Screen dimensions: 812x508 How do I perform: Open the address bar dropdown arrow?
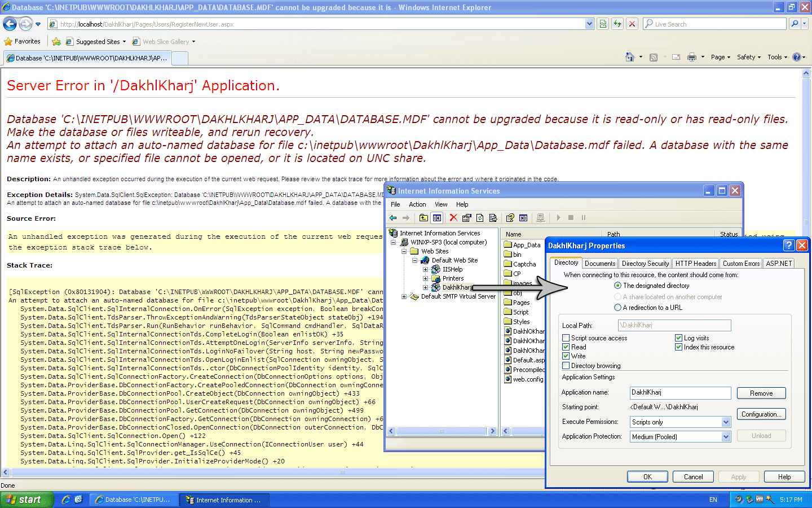(x=589, y=24)
